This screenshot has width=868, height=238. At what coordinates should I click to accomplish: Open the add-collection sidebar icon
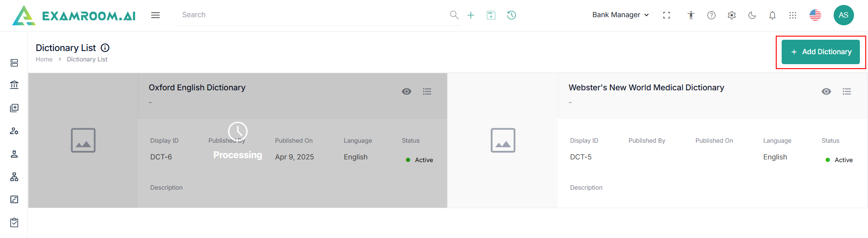pos(14,108)
